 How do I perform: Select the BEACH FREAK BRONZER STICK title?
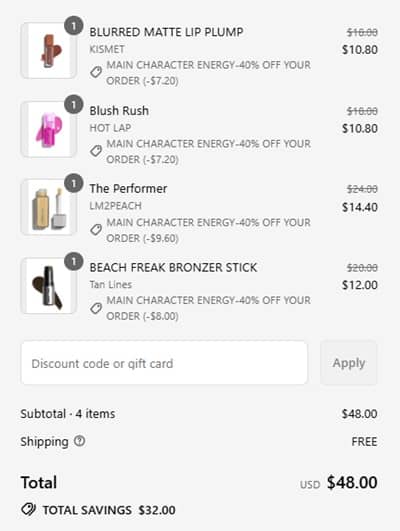(x=173, y=268)
